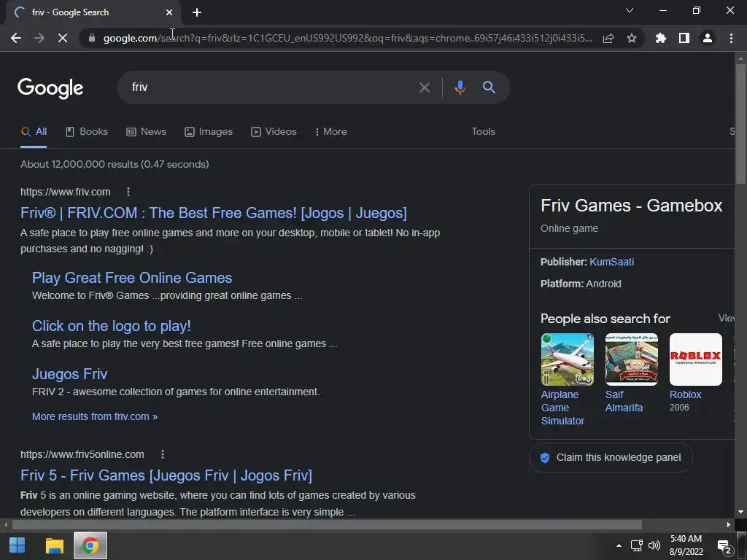Viewport: 747px width, 560px height.
Task: Click the horizontal scrollbar thumb
Action: 327,525
